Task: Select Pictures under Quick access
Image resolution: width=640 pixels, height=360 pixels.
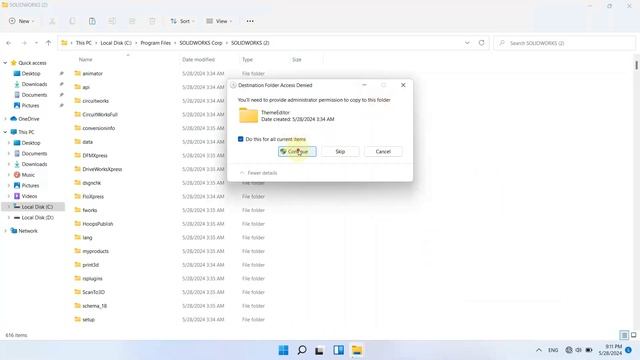Action: click(x=30, y=105)
